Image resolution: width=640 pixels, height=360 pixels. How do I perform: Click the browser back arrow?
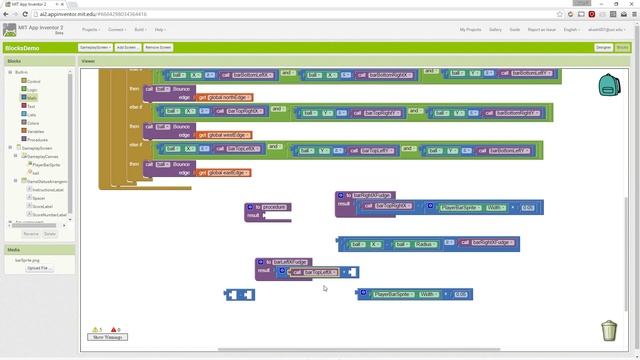(x=6, y=14)
